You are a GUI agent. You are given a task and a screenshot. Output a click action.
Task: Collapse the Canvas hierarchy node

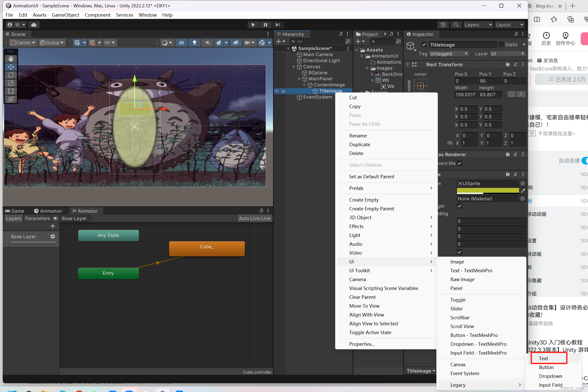click(x=293, y=67)
